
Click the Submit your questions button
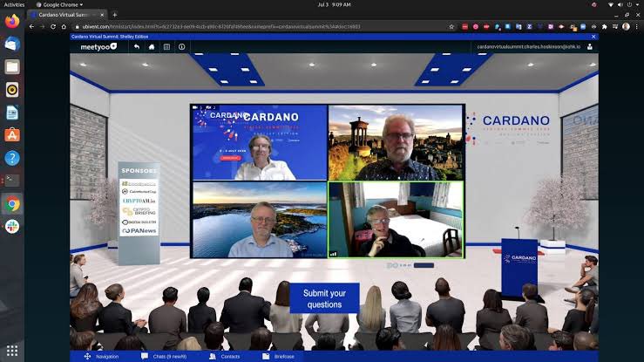click(x=324, y=298)
